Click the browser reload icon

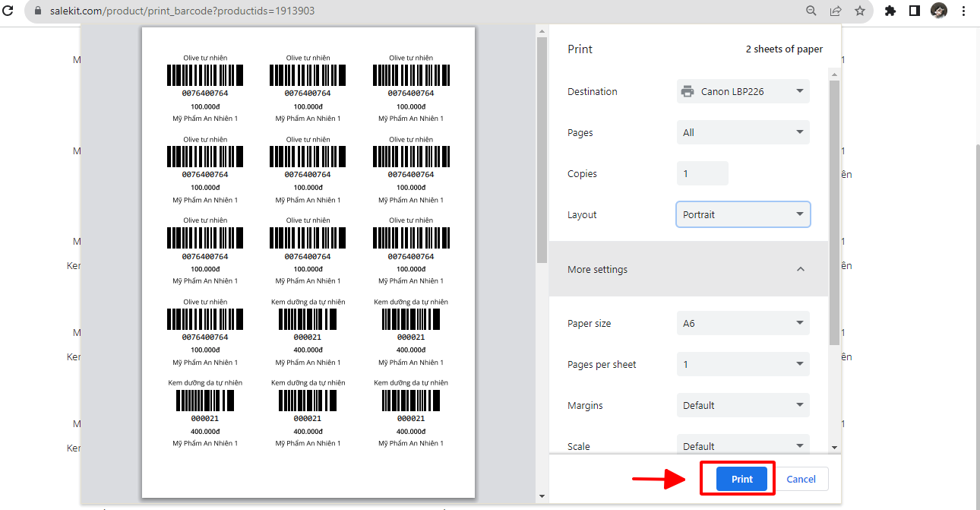[8, 11]
